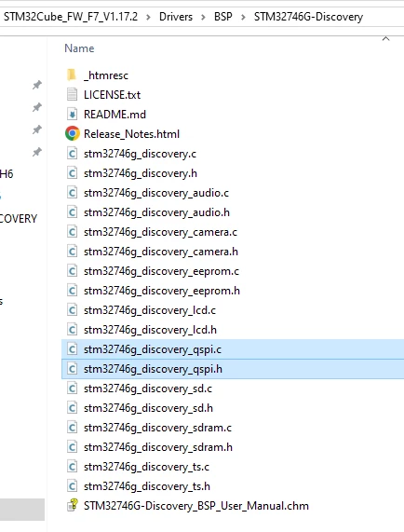Navigate to STM32Cube_FW_F7_V1.17.2 breadcrumb
Viewport: 404px width, 532px height.
click(71, 17)
